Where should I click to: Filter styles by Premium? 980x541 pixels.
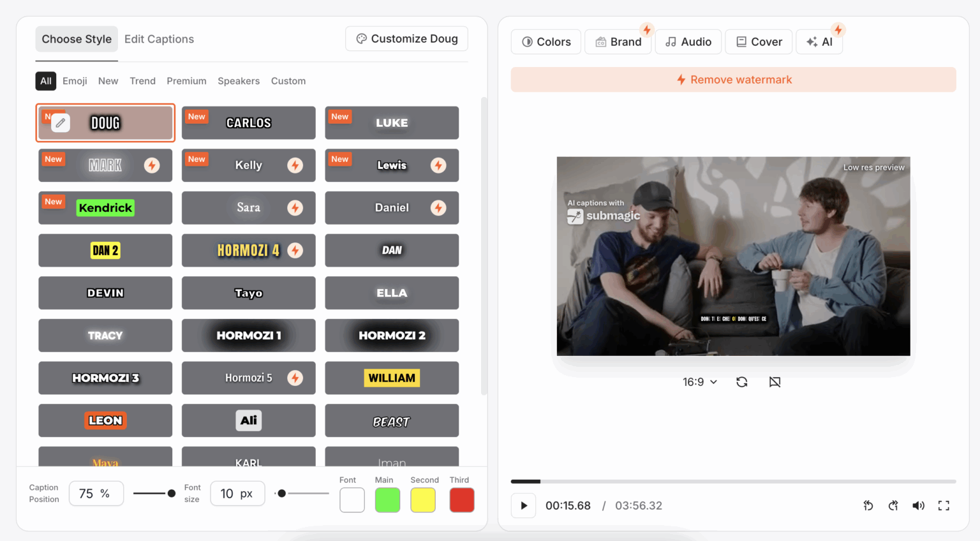coord(186,81)
